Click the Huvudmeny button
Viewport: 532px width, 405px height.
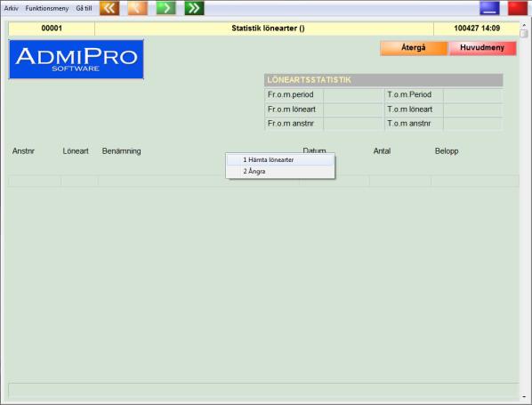(482, 48)
